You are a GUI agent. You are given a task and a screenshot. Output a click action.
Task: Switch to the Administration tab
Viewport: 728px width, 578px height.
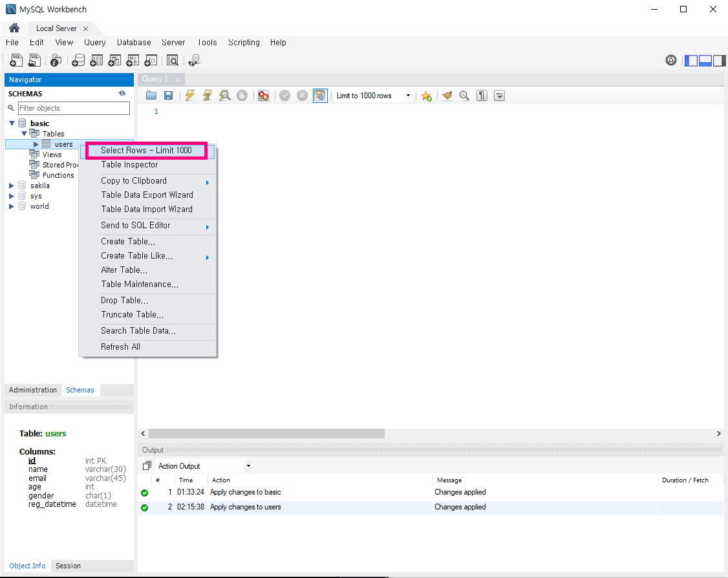click(x=33, y=390)
